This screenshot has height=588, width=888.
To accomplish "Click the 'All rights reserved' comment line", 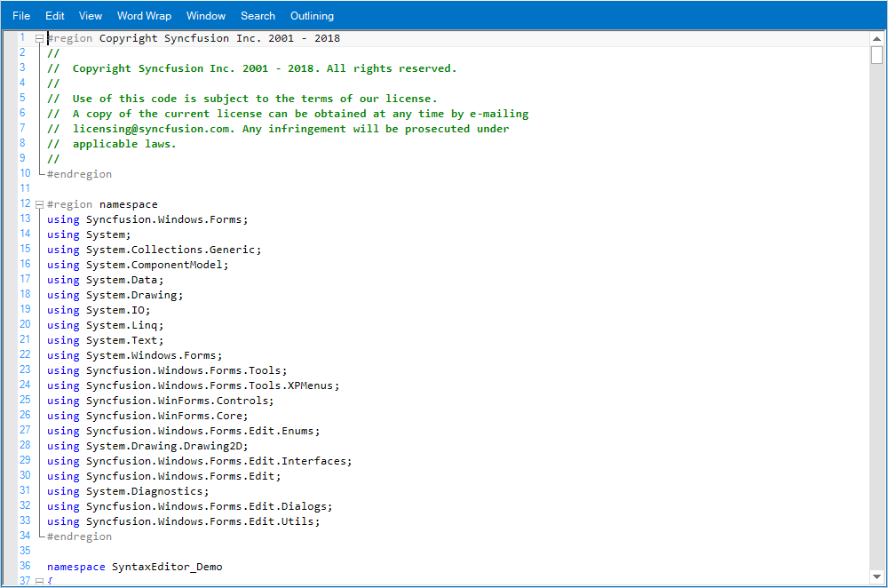I will click(252, 68).
